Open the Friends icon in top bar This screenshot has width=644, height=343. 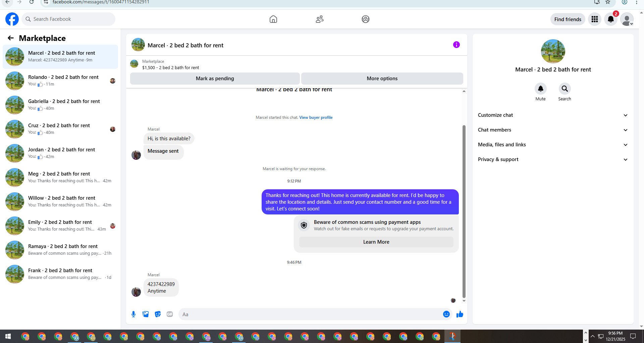(320, 19)
